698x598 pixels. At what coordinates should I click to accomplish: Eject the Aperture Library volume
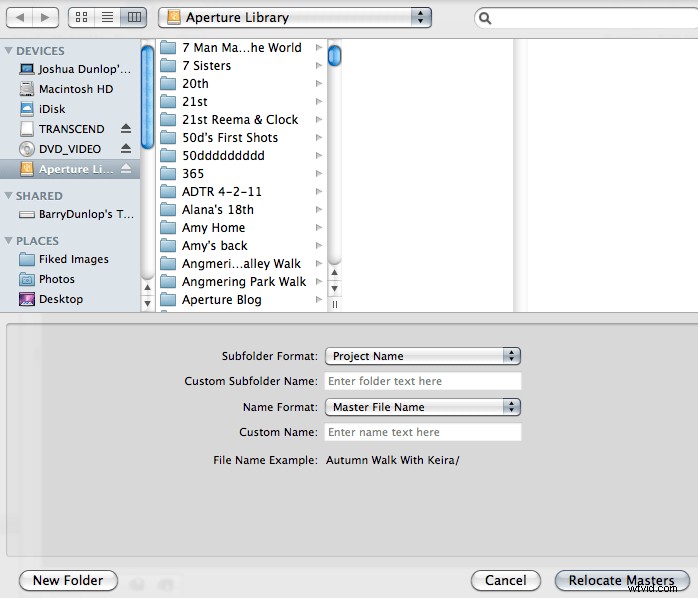(126, 169)
